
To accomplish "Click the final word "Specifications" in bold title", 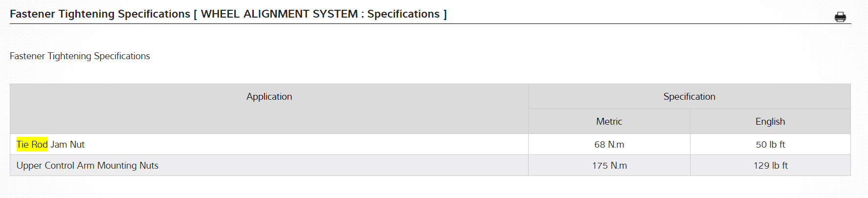I will click(x=403, y=14).
